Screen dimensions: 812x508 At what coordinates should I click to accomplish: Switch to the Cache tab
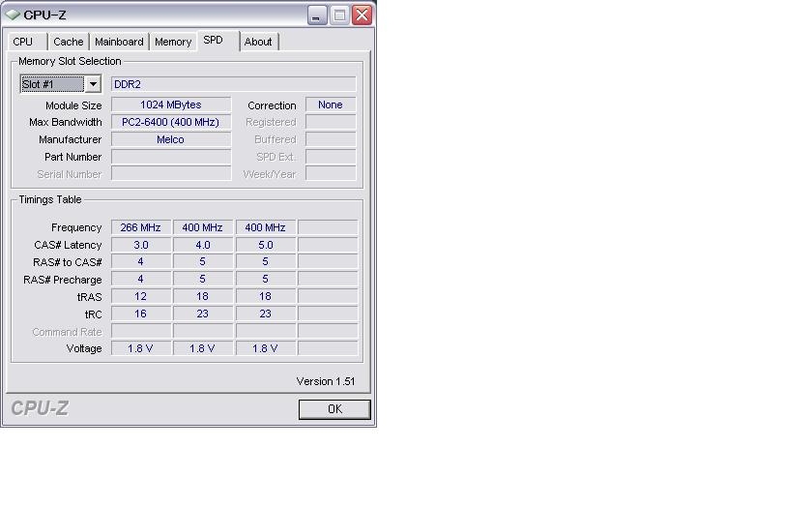pyautogui.click(x=69, y=42)
